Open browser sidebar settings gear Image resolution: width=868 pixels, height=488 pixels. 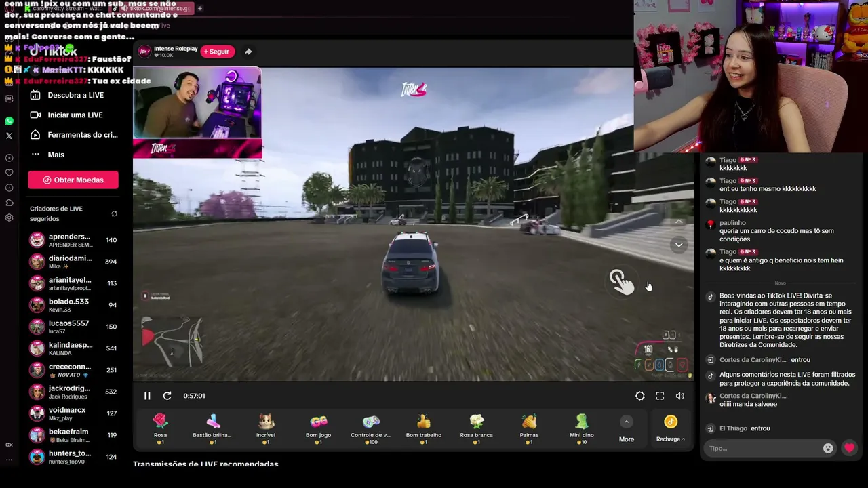(x=9, y=218)
